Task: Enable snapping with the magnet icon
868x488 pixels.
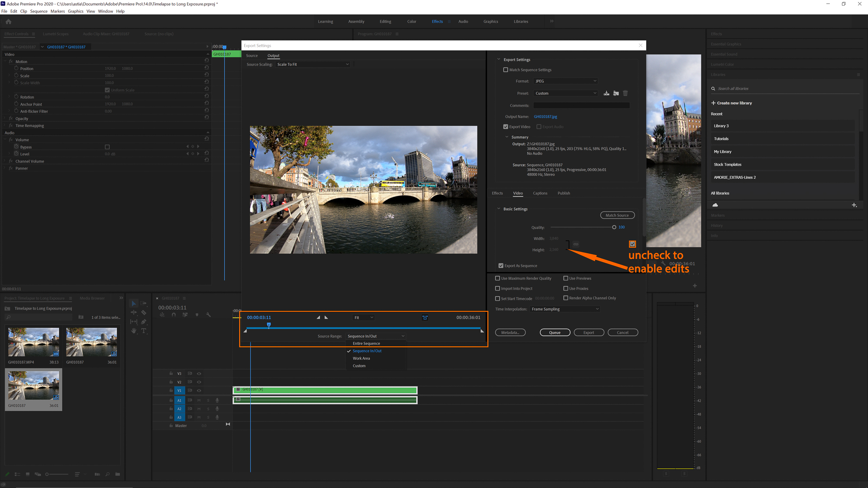Action: (x=174, y=315)
